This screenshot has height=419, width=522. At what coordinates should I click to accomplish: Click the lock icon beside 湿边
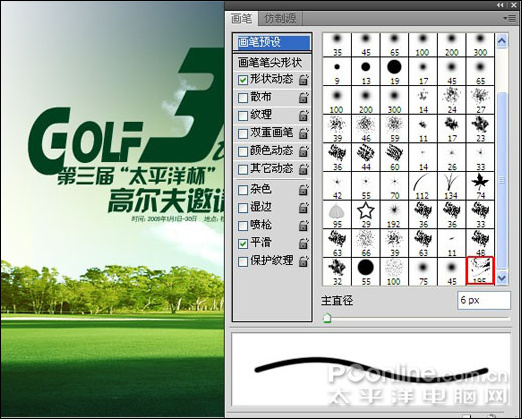tap(304, 208)
